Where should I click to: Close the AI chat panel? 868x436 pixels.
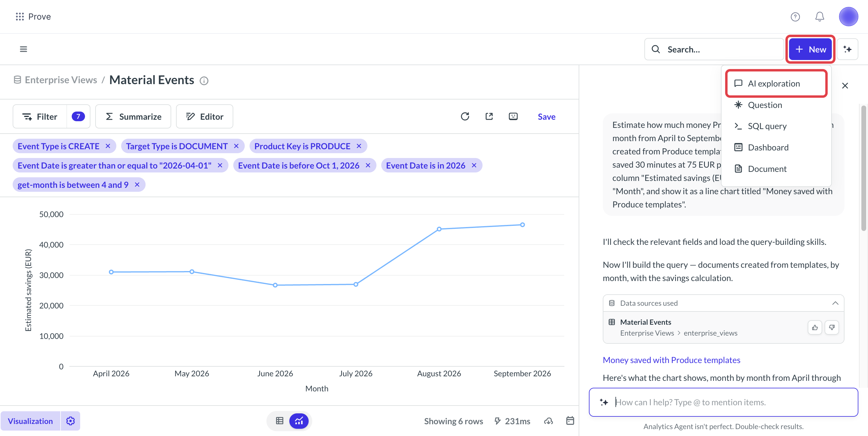pos(845,86)
